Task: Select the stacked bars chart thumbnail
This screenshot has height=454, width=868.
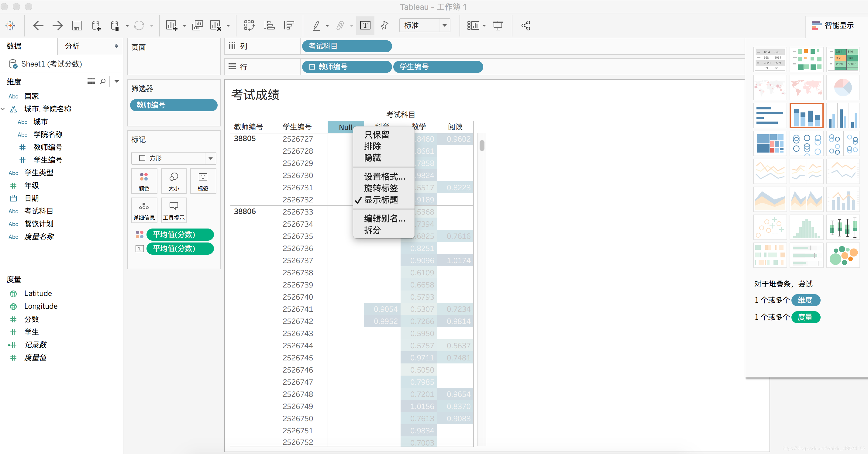Action: click(x=806, y=115)
